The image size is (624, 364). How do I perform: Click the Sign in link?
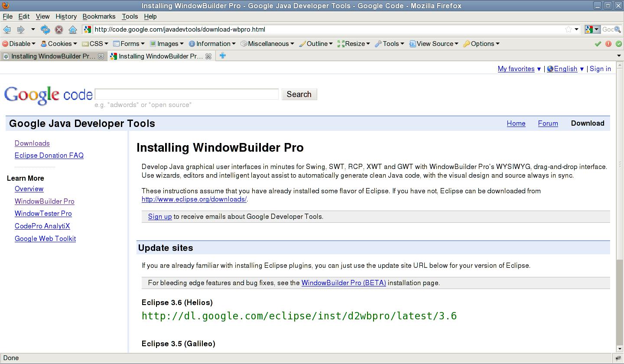[600, 68]
